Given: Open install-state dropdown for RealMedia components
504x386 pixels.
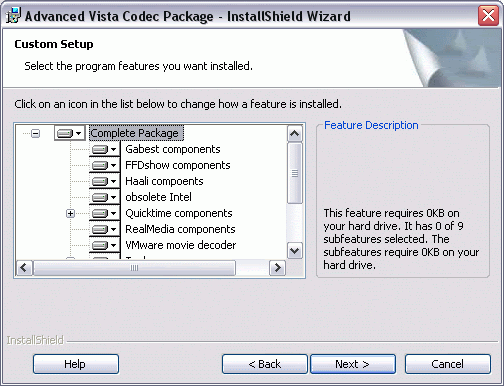Looking at the screenshot, I should click(105, 229).
